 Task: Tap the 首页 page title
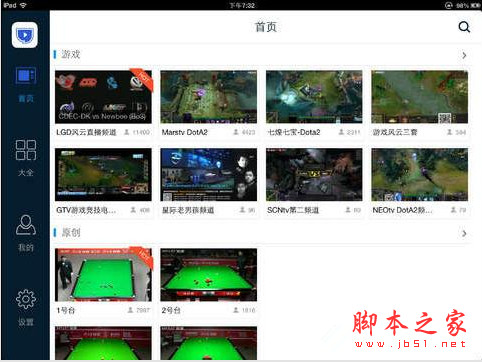266,27
